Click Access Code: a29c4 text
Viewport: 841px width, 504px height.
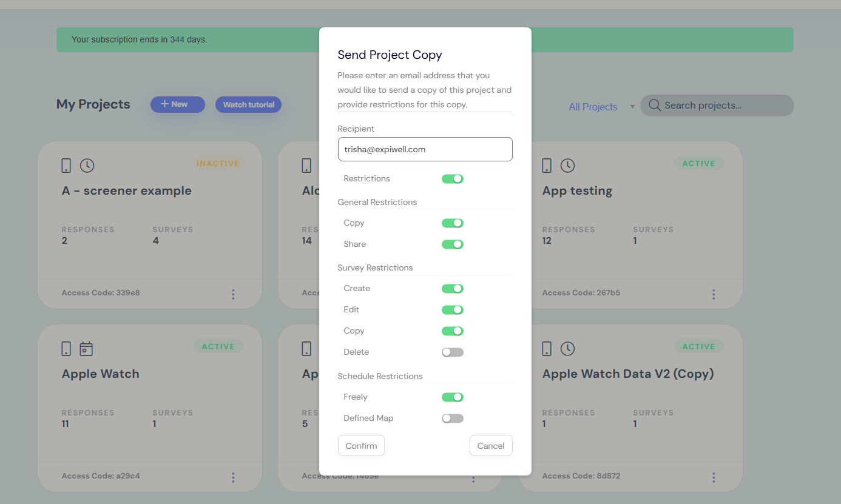101,476
